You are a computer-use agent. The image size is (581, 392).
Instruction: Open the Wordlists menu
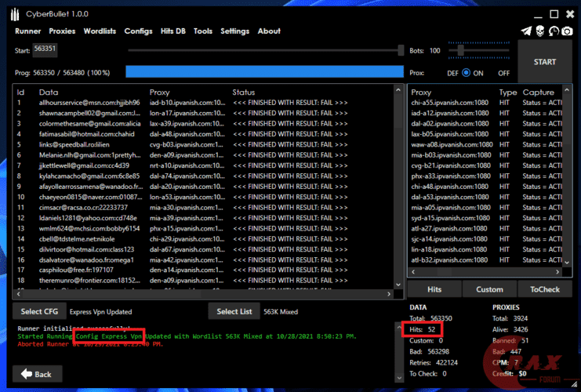[x=100, y=31]
